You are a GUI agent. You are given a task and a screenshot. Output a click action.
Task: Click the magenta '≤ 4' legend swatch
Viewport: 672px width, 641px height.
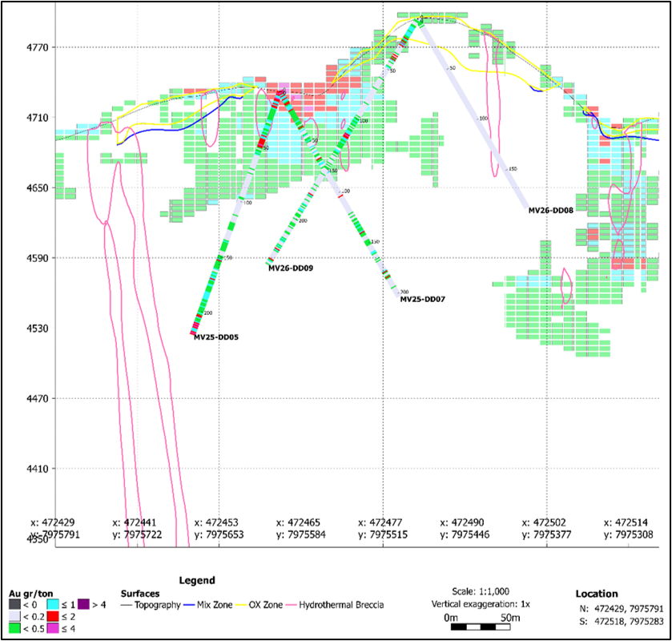[52, 629]
